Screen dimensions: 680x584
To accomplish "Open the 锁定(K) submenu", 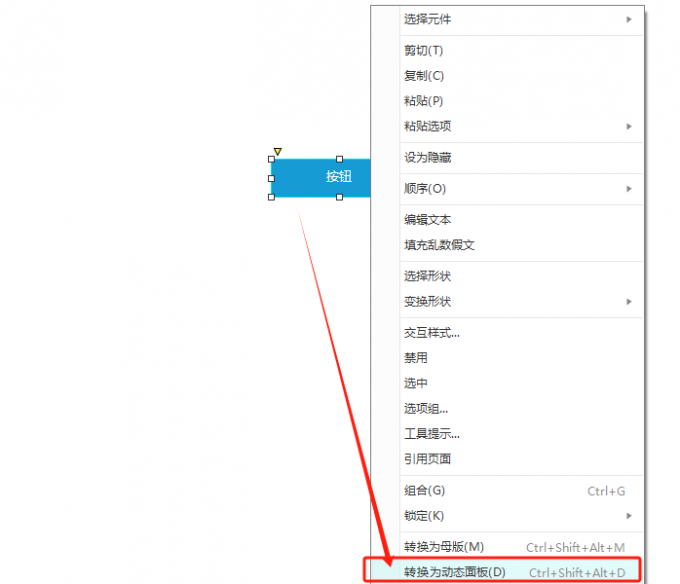I will coord(507,516).
